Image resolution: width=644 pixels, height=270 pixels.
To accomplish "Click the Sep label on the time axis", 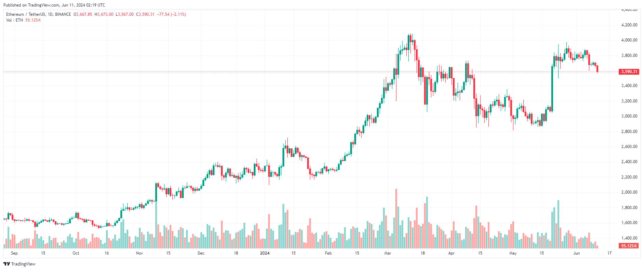I will 14,253.
